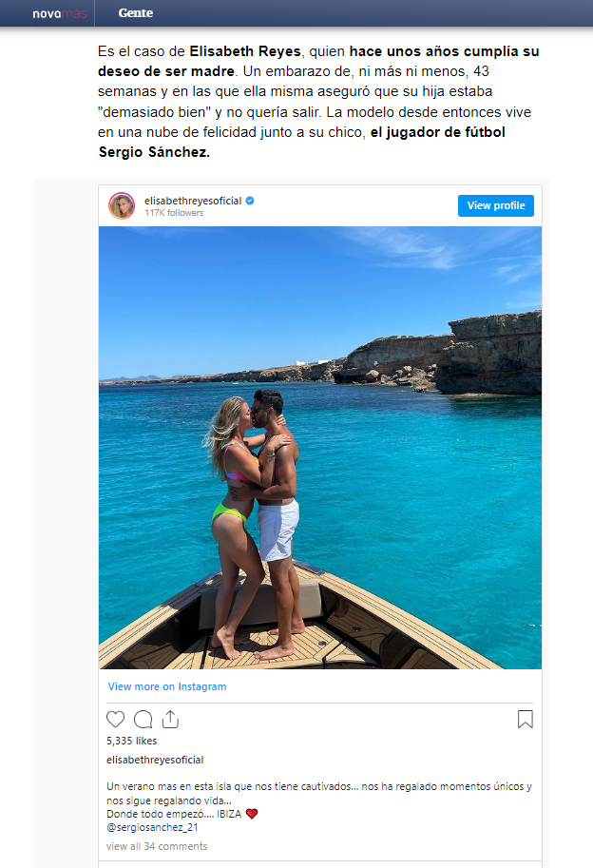Open the View more on Instagram link
This screenshot has width=593, height=868.
point(167,686)
